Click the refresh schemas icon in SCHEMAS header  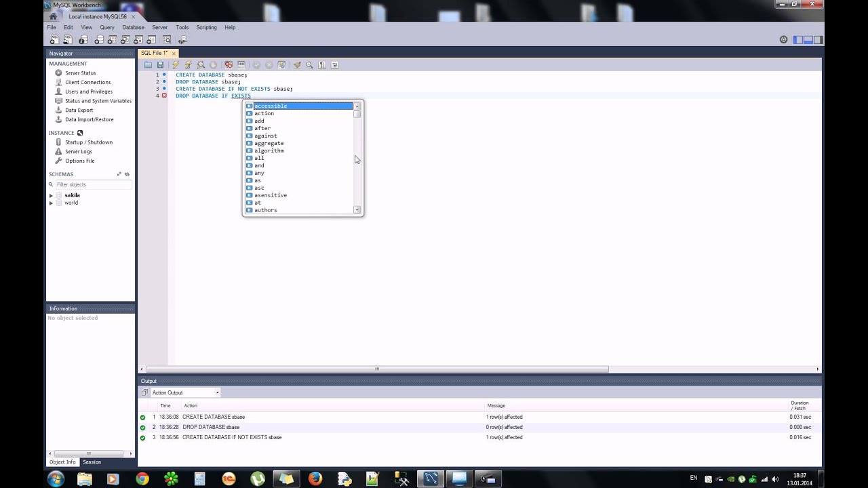click(127, 174)
